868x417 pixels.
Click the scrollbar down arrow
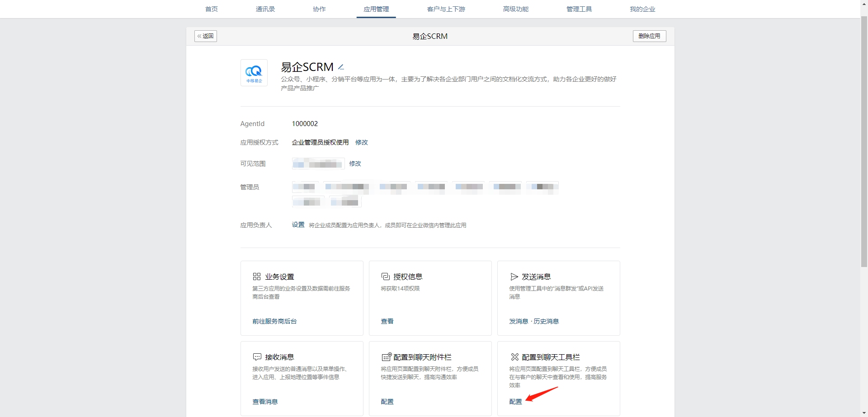tap(864, 413)
